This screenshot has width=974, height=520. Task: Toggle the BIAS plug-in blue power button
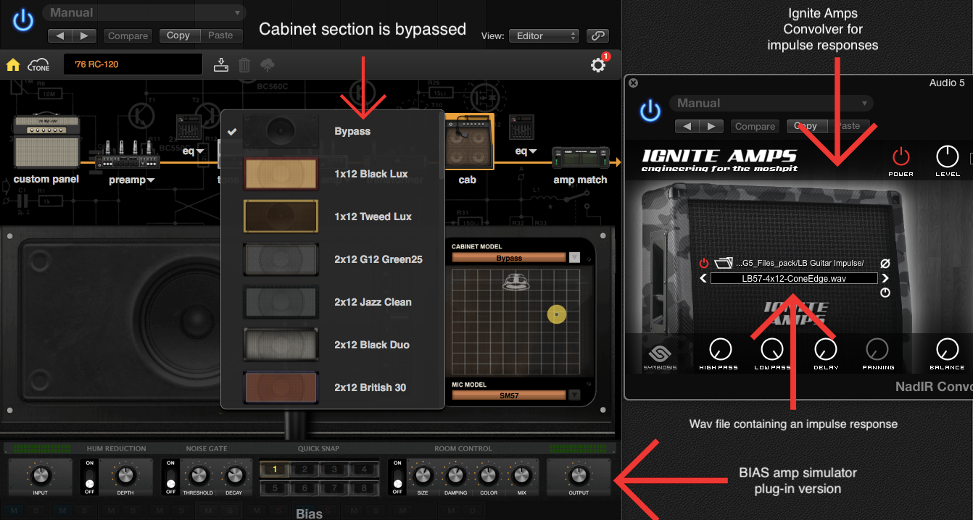[23, 21]
